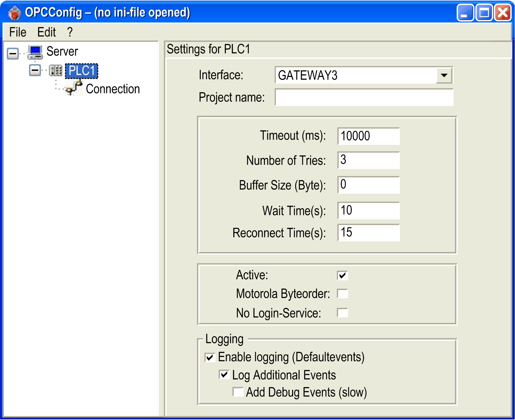This screenshot has width=515, height=420.
Task: Click the PLC1 rack icon in tree
Action: 56,71
